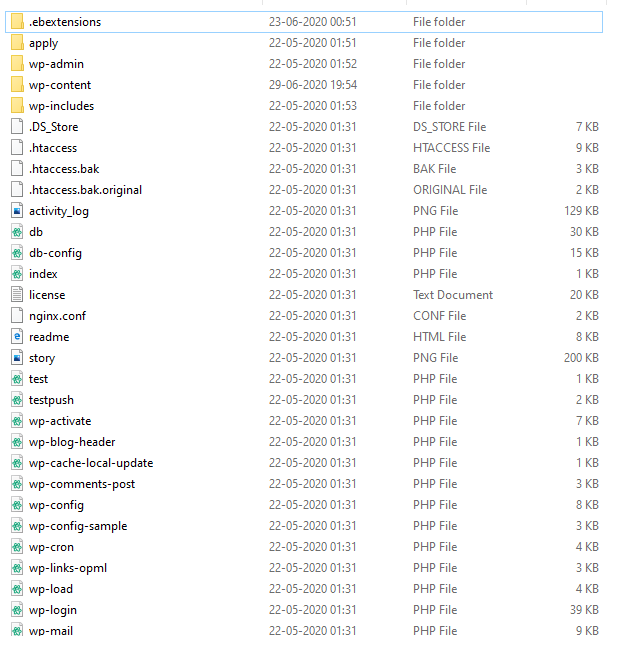The width and height of the screenshot is (620, 655).
Task: Select the wp-admin folder name
Action: [56, 64]
